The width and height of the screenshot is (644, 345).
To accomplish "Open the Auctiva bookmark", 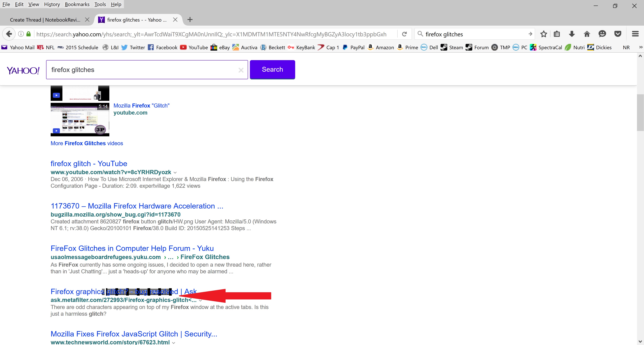I will [245, 47].
